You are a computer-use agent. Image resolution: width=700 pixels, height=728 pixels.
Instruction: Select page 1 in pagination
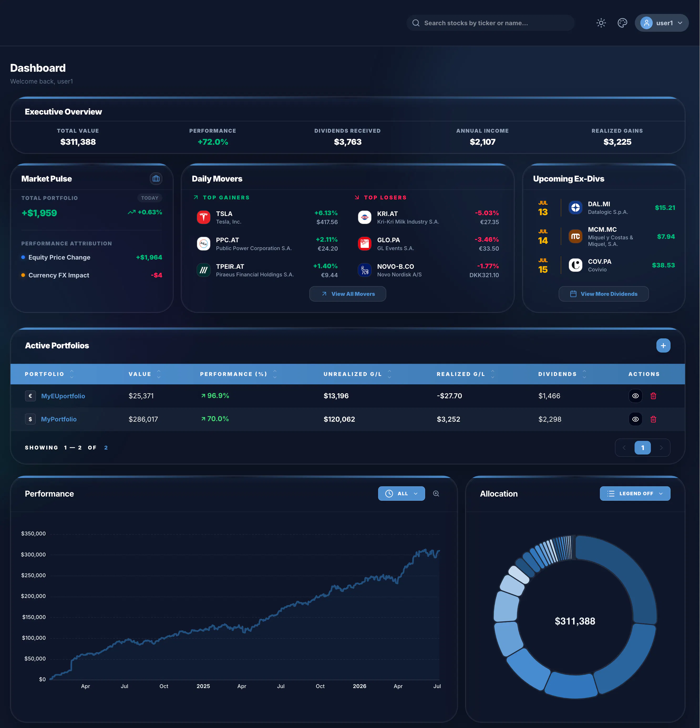pyautogui.click(x=642, y=448)
